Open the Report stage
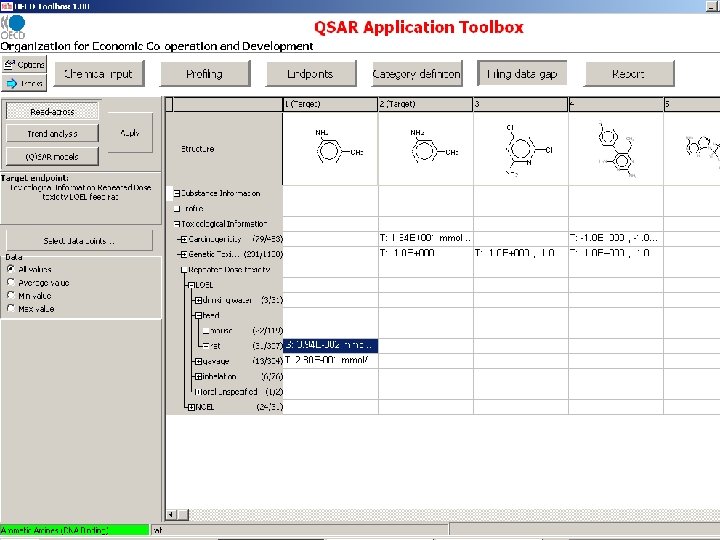This screenshot has height=540, width=720. [629, 73]
